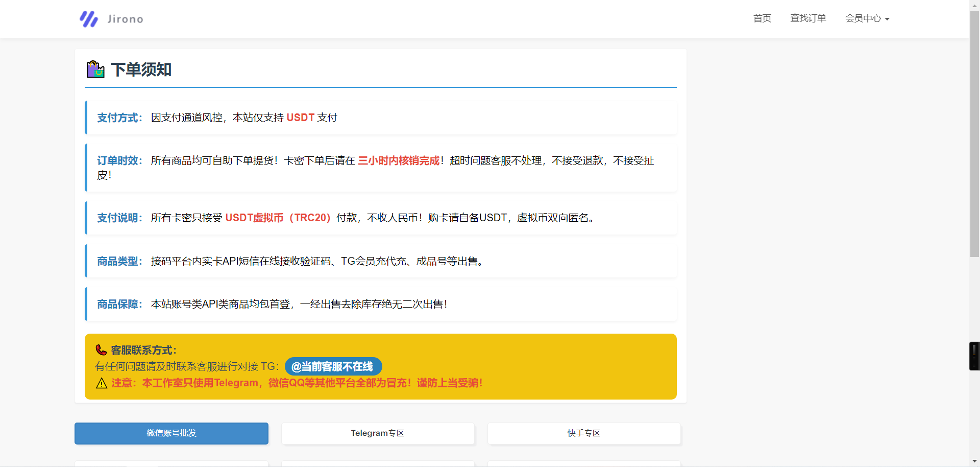Switch to the 快手专区 tab
This screenshot has height=467, width=980.
pos(583,433)
